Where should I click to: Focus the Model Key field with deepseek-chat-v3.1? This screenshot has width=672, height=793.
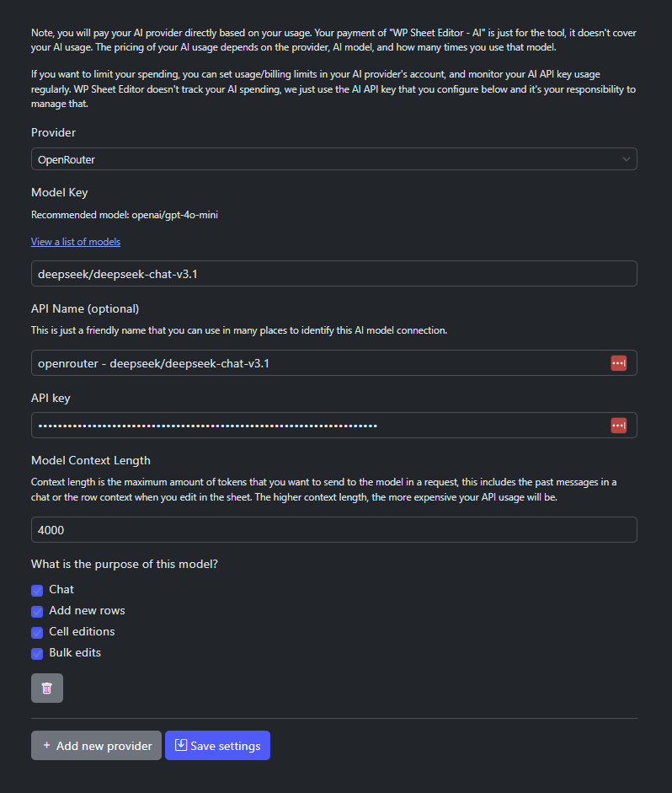click(334, 274)
